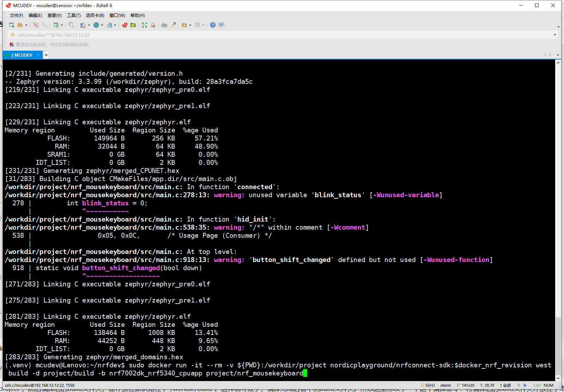The width and height of the screenshot is (564, 392).
Task: Click the scrollbar down arrow
Action: [558, 378]
